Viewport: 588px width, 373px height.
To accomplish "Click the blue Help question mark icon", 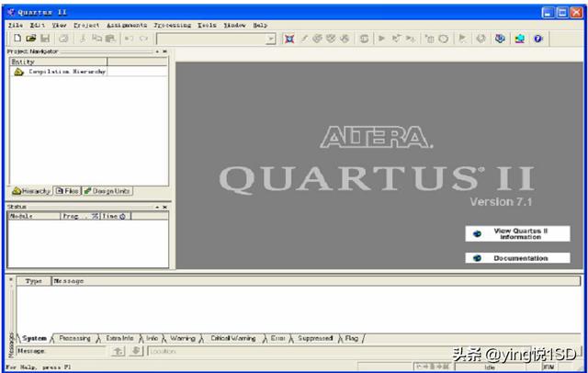I will coord(538,39).
